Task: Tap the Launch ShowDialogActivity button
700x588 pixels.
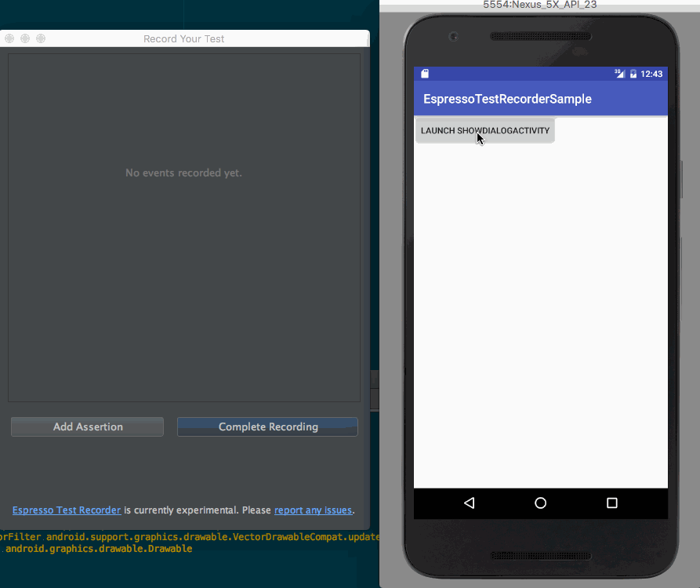Action: (484, 130)
